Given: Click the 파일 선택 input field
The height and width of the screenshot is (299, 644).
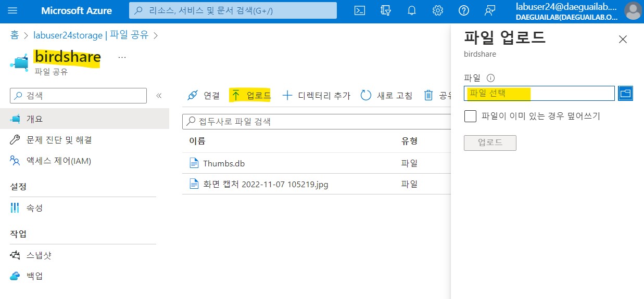Looking at the screenshot, I should click(x=539, y=94).
